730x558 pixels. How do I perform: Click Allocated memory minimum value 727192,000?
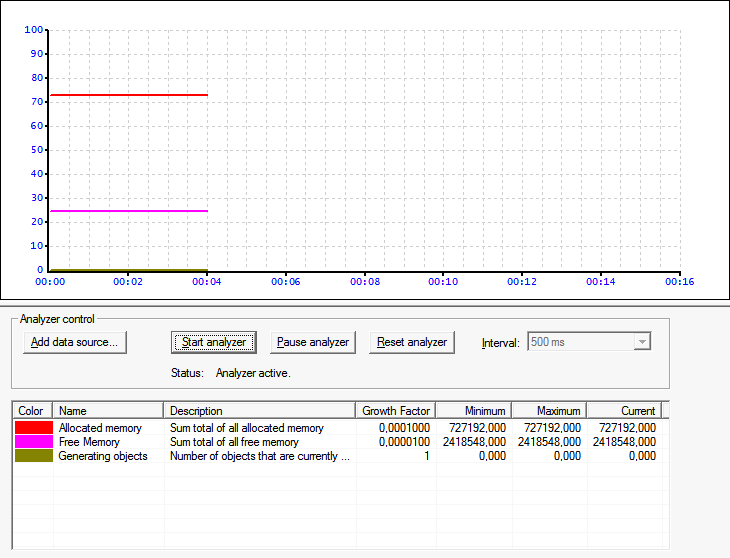click(x=477, y=428)
